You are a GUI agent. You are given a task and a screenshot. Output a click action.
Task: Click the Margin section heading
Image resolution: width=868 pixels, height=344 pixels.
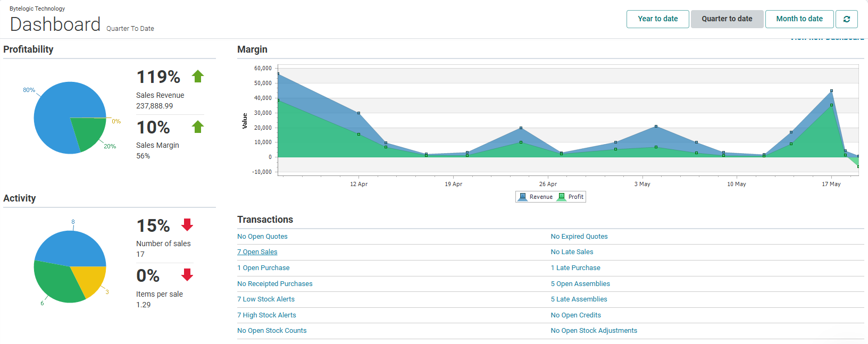pos(252,49)
